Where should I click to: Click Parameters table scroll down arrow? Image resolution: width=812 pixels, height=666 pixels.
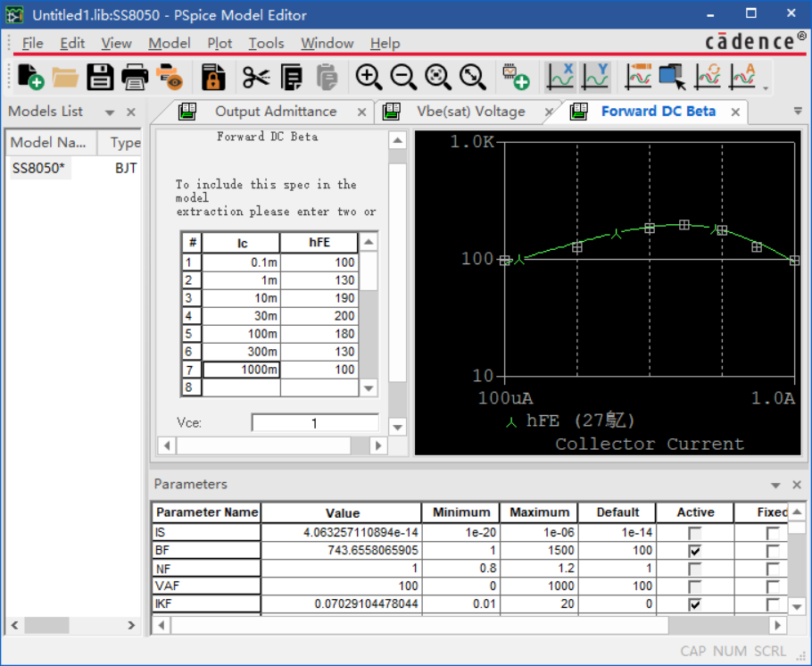(x=797, y=605)
